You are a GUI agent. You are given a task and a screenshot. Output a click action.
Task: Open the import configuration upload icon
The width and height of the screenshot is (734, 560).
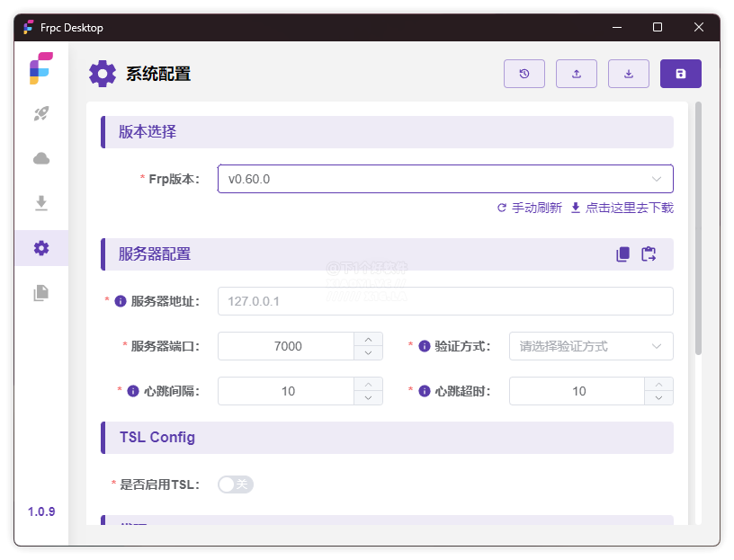[x=577, y=74]
